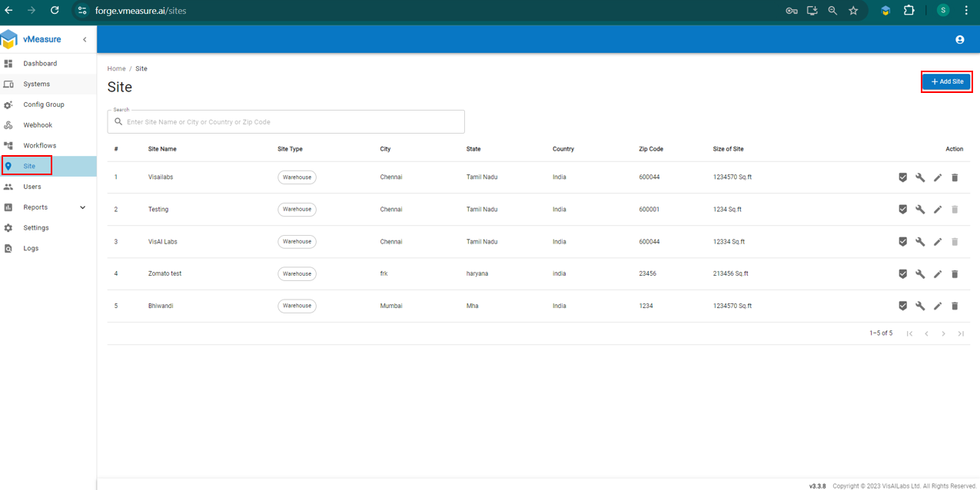Click the 213456 Sq.ft size value

[x=731, y=273]
